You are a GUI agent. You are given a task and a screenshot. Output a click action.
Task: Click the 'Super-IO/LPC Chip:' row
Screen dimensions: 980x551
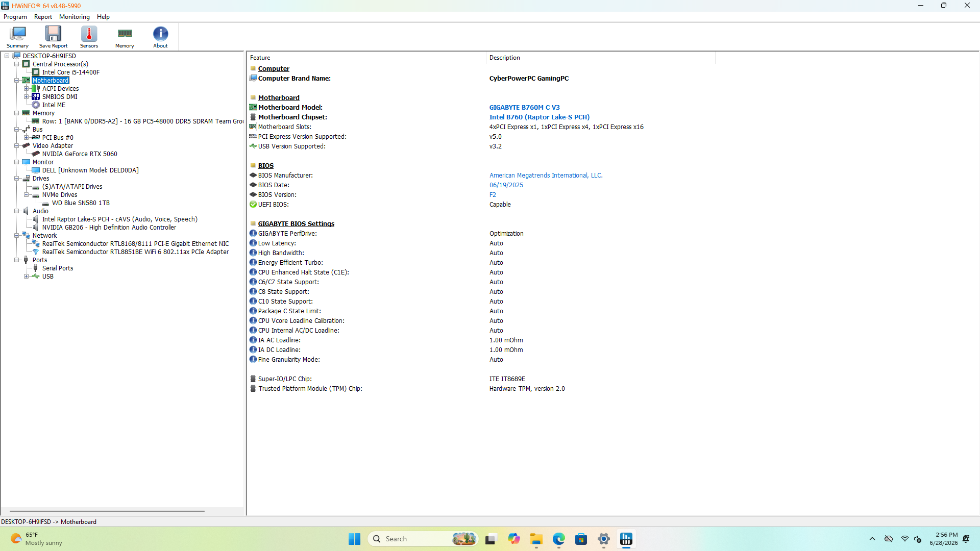(481, 379)
